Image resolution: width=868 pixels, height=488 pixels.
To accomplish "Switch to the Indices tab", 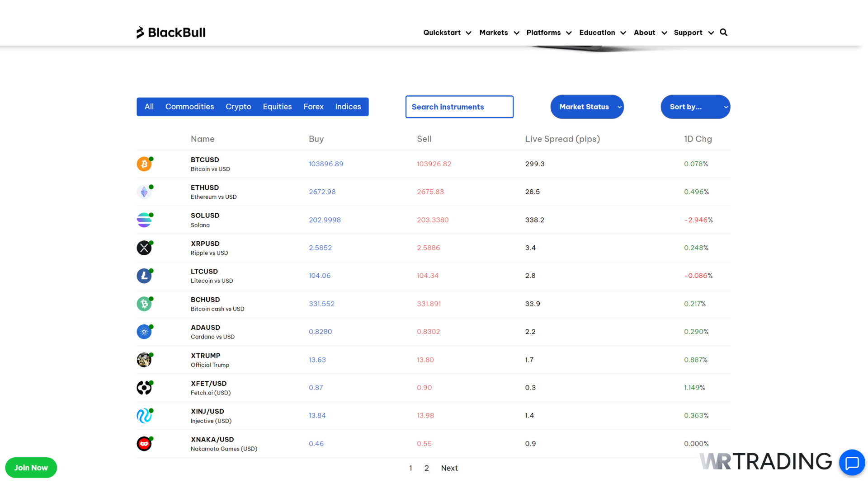I will (x=348, y=107).
